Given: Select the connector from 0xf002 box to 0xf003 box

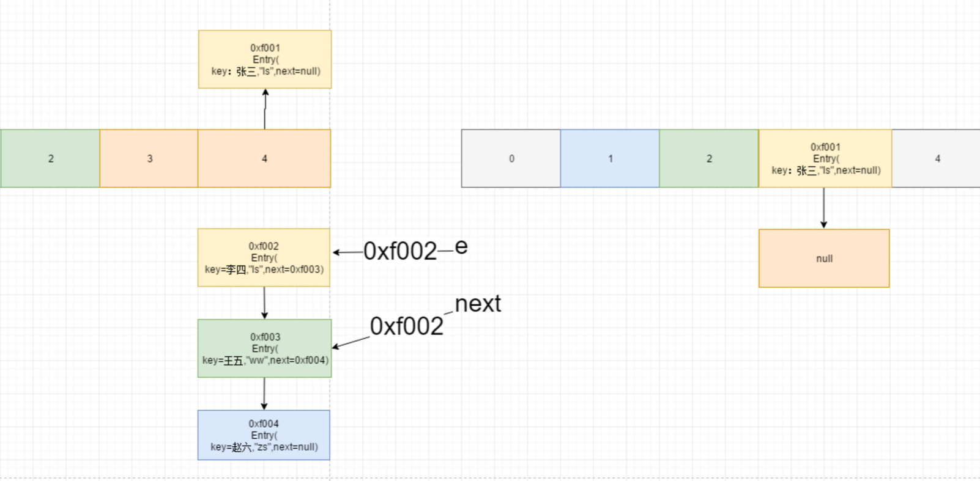Looking at the screenshot, I should click(x=264, y=303).
